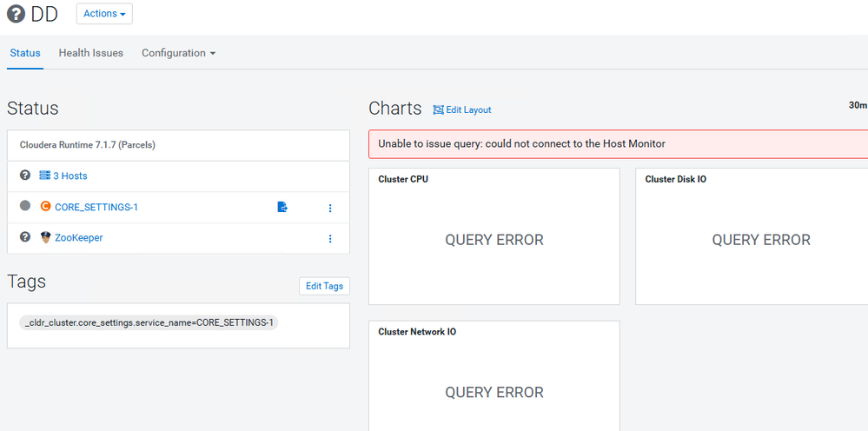Open the three-dot menu for CORE_SETTINGS-1
The width and height of the screenshot is (868, 431).
[x=330, y=208]
